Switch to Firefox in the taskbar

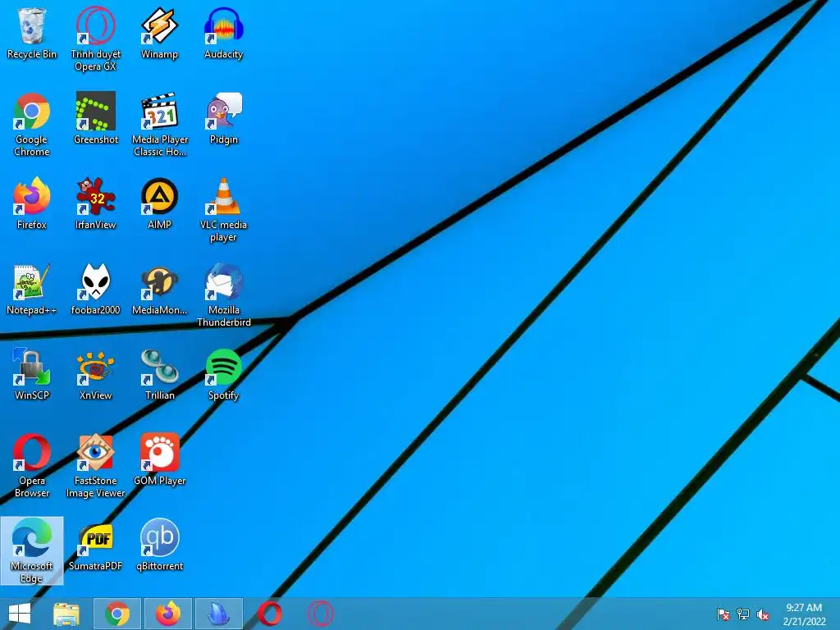coord(168,614)
